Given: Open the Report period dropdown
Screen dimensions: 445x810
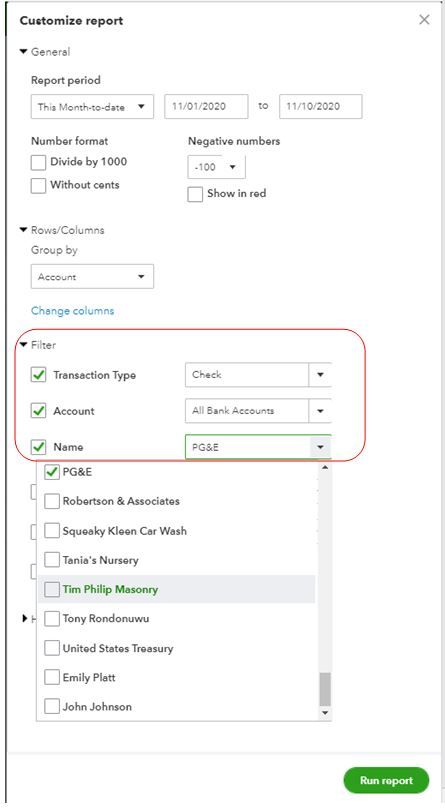Looking at the screenshot, I should tap(92, 107).
